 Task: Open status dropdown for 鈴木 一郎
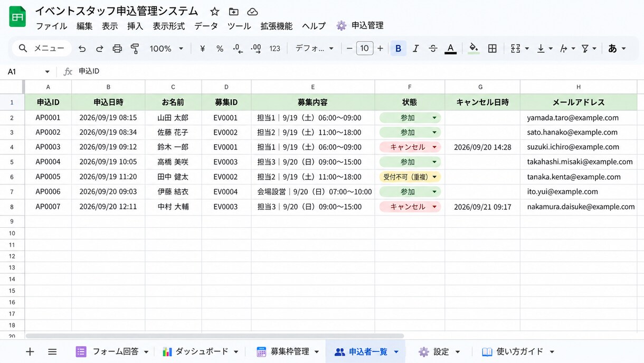click(x=434, y=147)
